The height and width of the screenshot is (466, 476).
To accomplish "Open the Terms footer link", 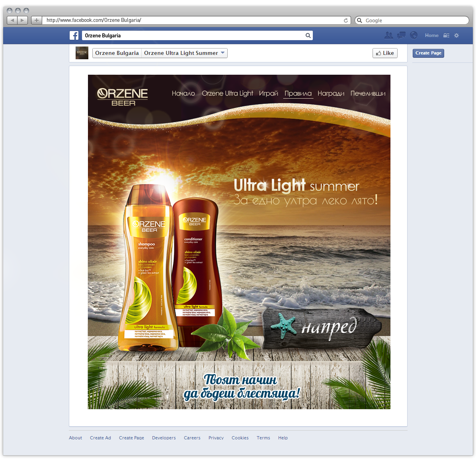I will click(x=263, y=438).
